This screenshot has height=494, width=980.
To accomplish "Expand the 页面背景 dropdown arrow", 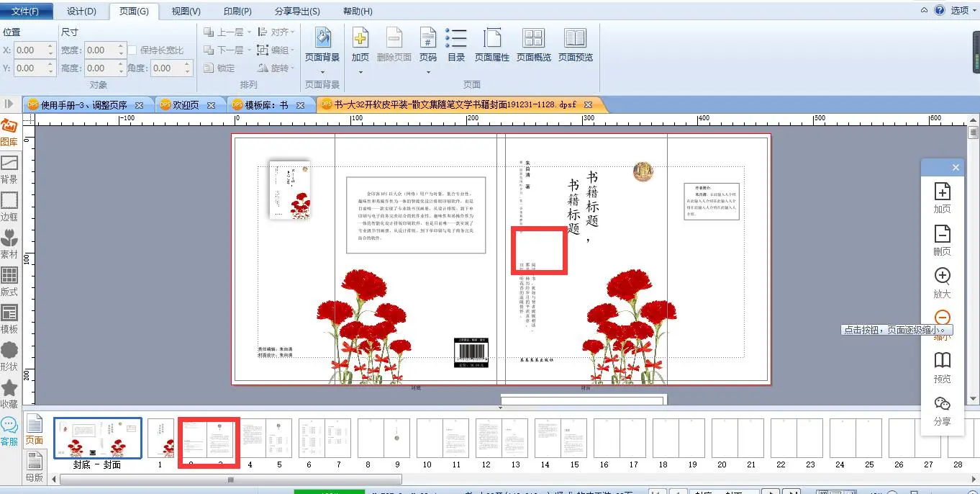I will click(322, 71).
